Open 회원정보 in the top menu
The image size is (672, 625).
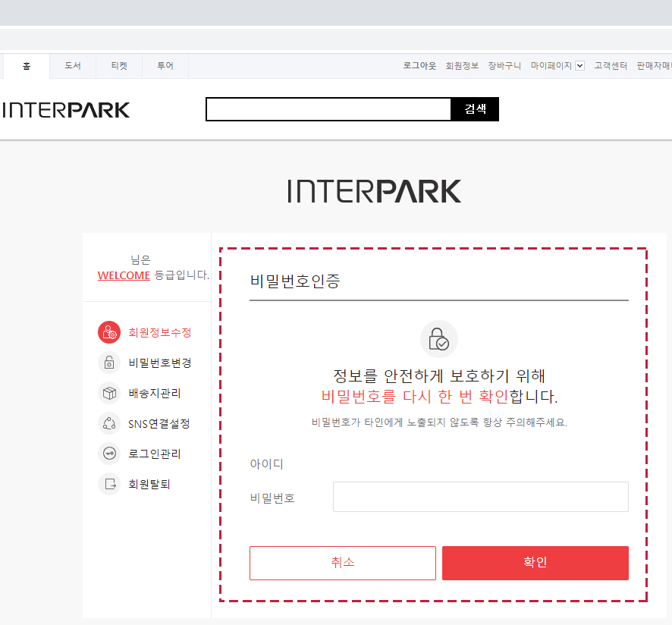462,65
